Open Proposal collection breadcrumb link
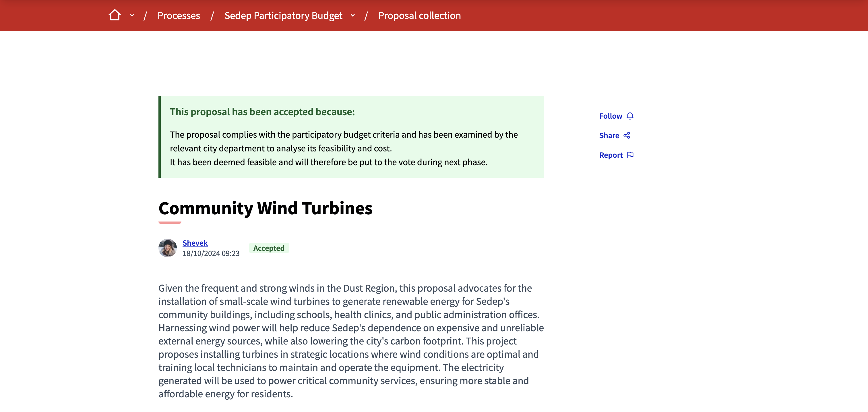The width and height of the screenshot is (868, 412). click(419, 16)
